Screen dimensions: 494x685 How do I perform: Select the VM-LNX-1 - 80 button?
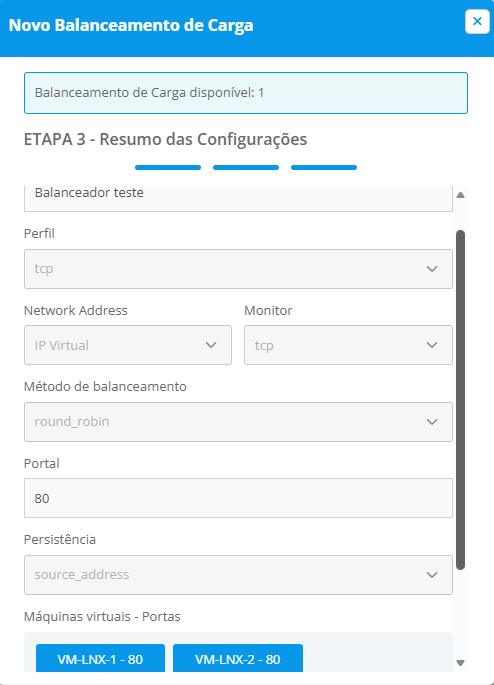click(100, 658)
